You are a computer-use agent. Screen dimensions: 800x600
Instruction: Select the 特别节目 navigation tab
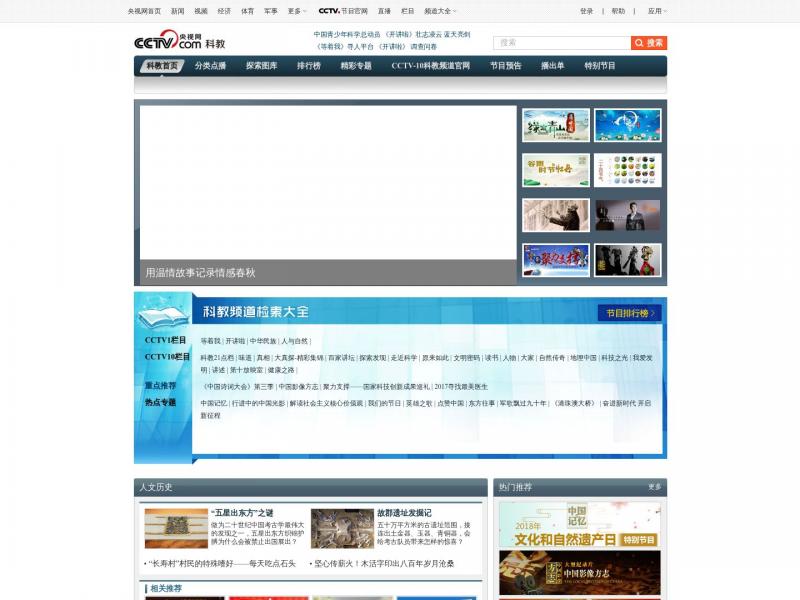click(599, 66)
